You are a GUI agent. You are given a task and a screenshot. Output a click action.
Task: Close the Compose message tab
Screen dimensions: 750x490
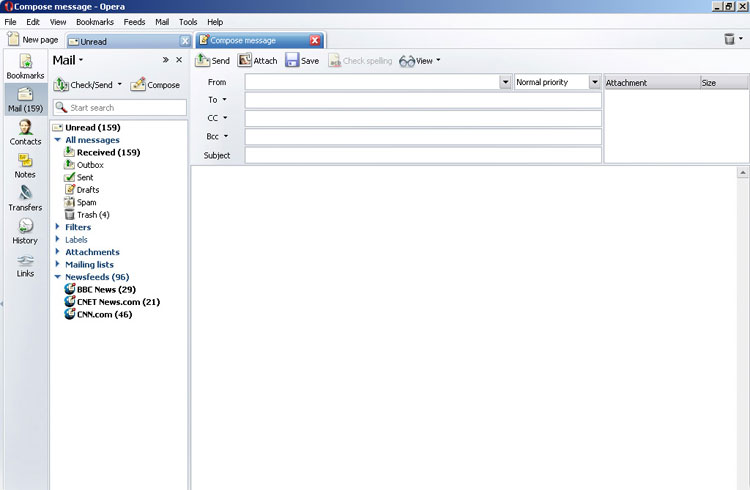[x=315, y=41]
